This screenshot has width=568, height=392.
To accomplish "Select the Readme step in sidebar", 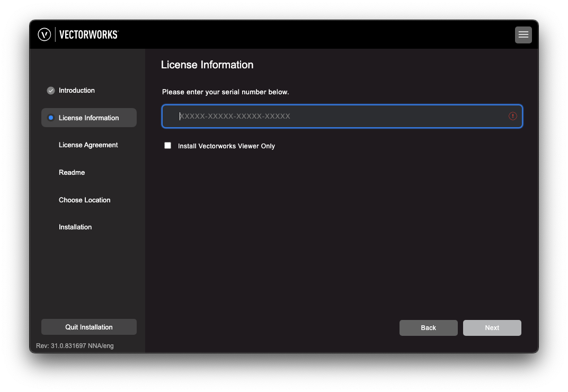I will (x=72, y=173).
